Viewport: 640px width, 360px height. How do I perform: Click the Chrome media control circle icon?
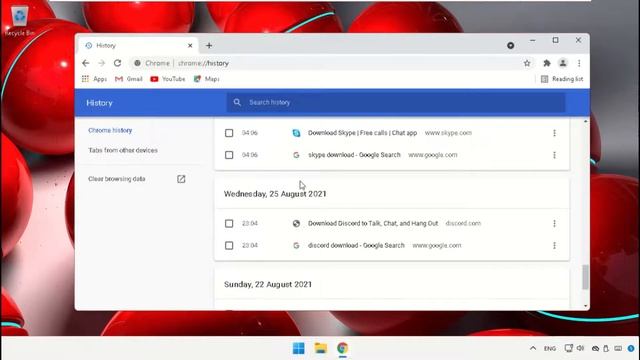[x=510, y=45]
